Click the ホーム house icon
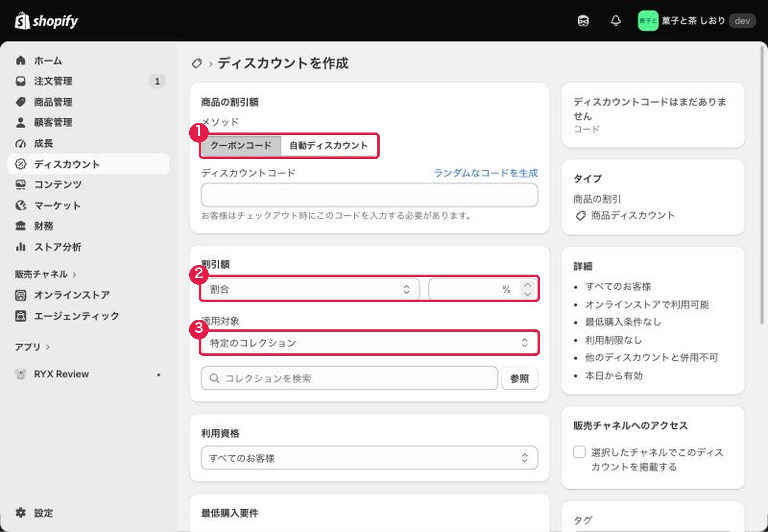The width and height of the screenshot is (768, 532). pos(21,60)
